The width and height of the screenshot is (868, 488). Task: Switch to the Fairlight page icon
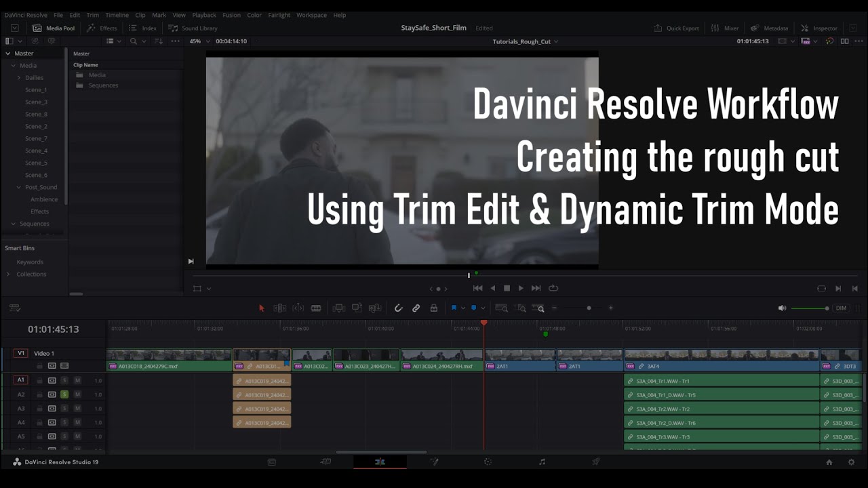(542, 462)
